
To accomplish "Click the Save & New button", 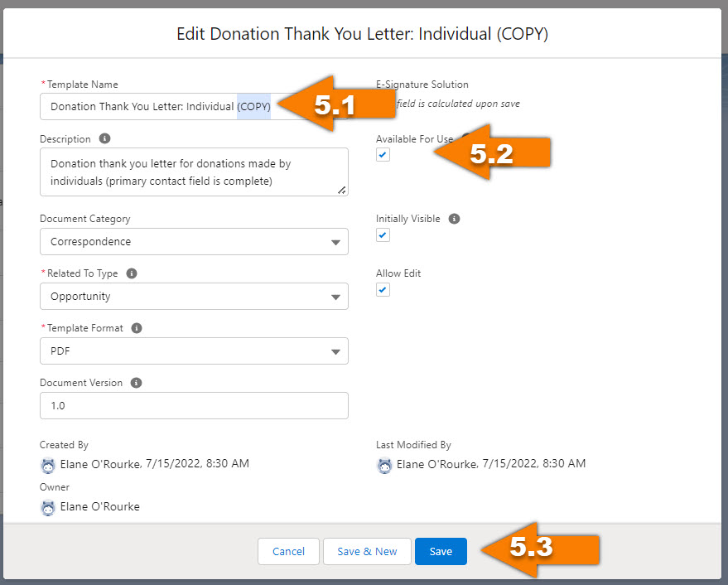I will click(367, 551).
